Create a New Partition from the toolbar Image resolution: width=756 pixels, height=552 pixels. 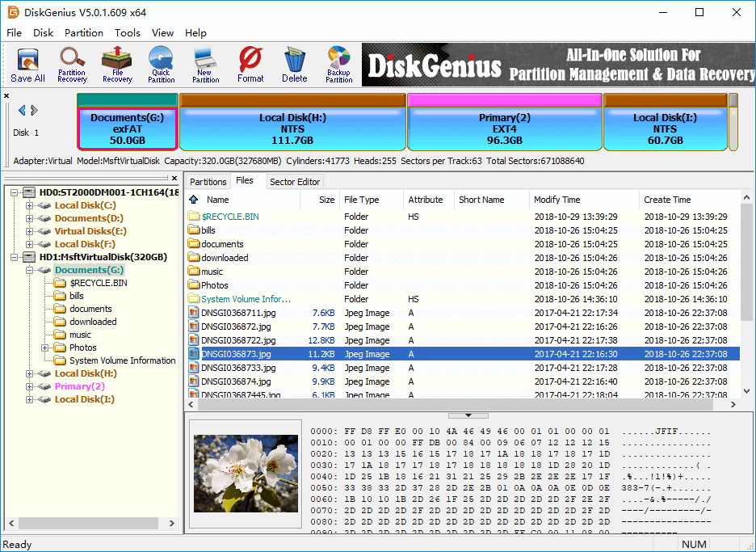[205, 65]
